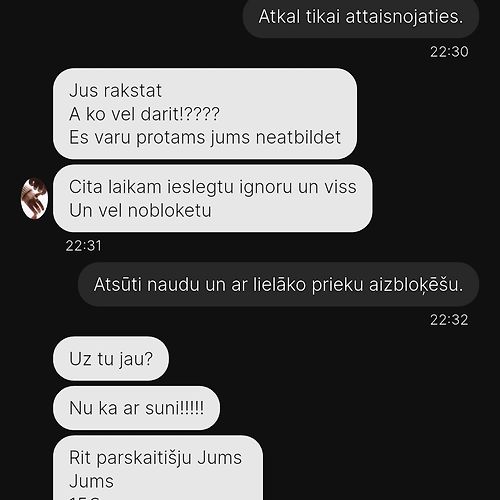
Task: Select the 'Atkal tikai attaisnojaties.' message bubble
Action: click(361, 17)
